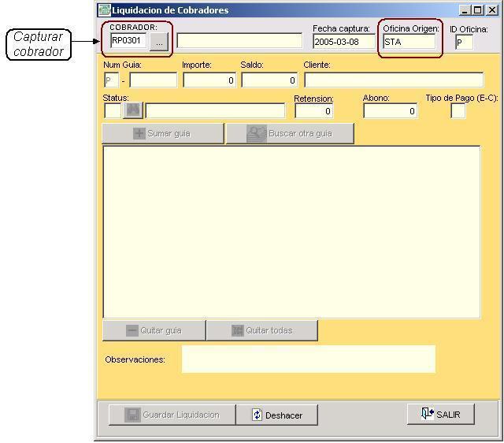
Task: Focus the Observaciones text box
Action: 308,359
